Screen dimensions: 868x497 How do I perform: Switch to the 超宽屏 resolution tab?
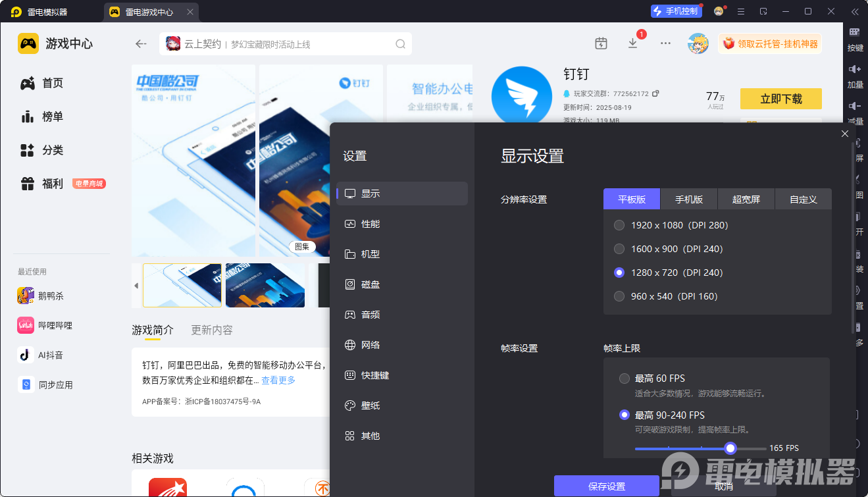(x=746, y=199)
